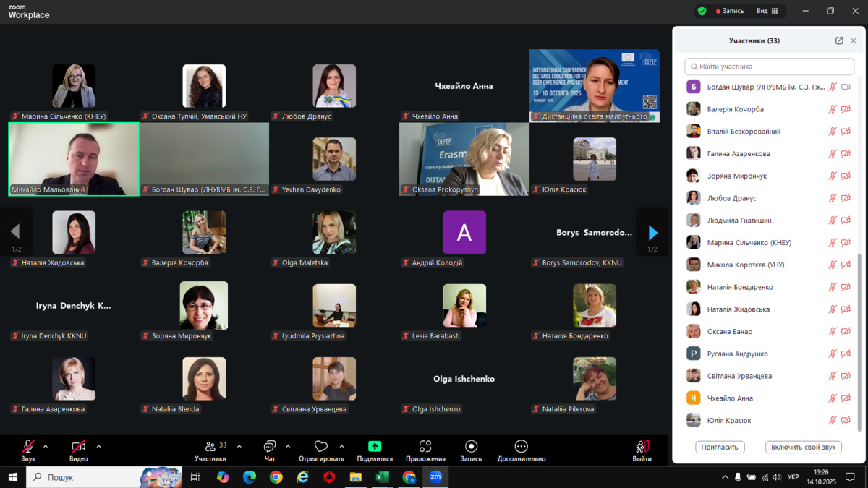The width and height of the screenshot is (868, 488).
Task: Click the green encryption shield icon
Action: coord(702,11)
